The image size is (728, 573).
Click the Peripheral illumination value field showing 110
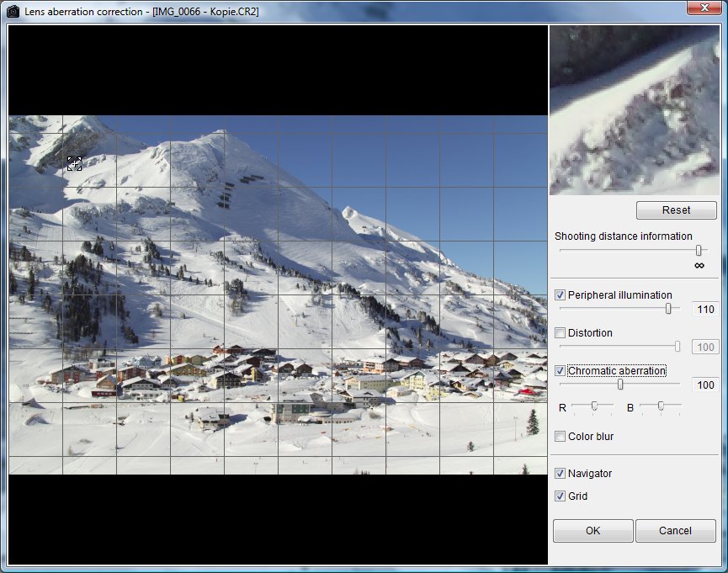[x=705, y=310]
